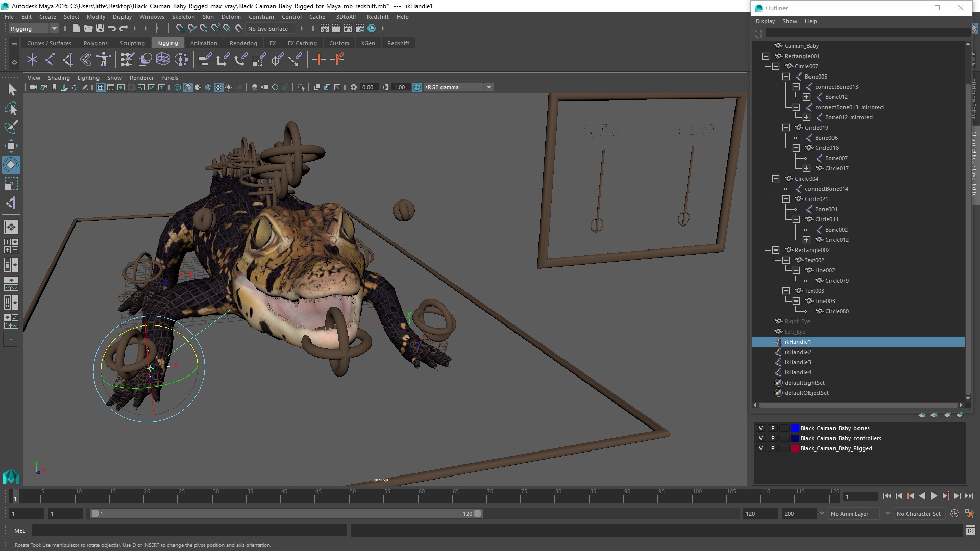Expand the Bone012 node in Outliner

point(806,97)
